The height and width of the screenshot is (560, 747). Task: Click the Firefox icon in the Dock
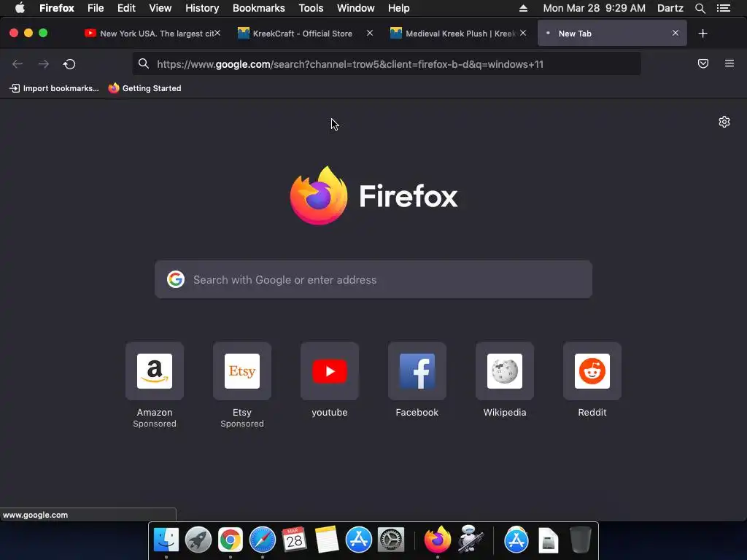438,540
